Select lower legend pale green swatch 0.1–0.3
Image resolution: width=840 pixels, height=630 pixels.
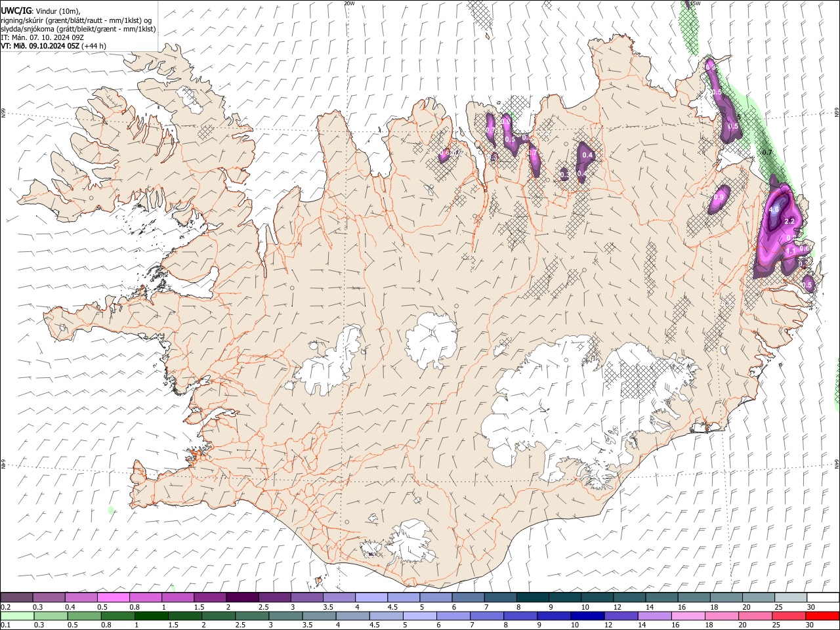click(16, 616)
